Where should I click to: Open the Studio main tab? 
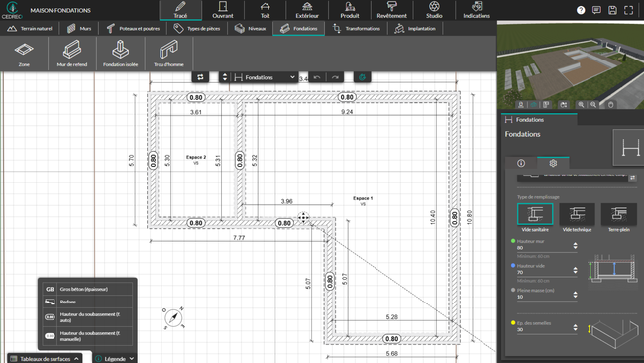pos(434,10)
